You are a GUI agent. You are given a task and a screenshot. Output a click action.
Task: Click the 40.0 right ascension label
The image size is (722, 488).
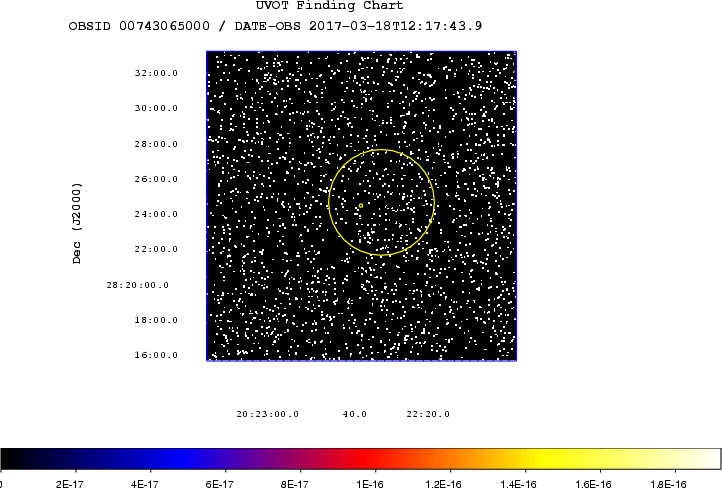355,414
